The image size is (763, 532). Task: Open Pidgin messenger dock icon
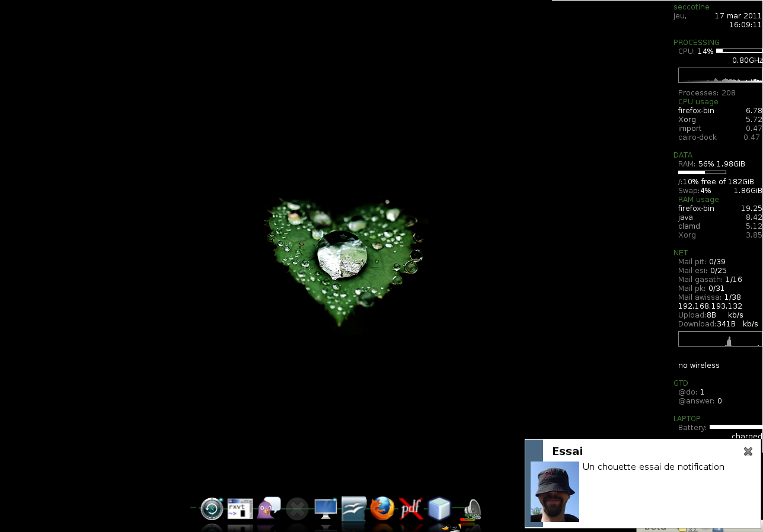coord(269,508)
